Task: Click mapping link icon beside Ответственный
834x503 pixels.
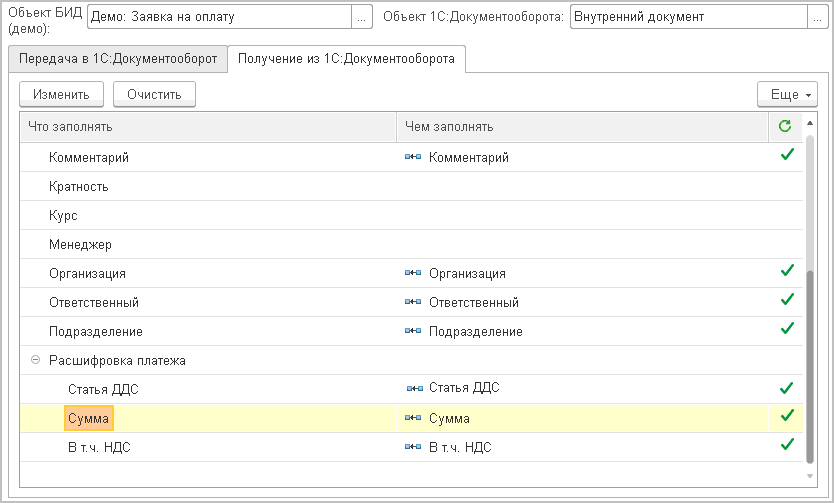Action: 412,302
